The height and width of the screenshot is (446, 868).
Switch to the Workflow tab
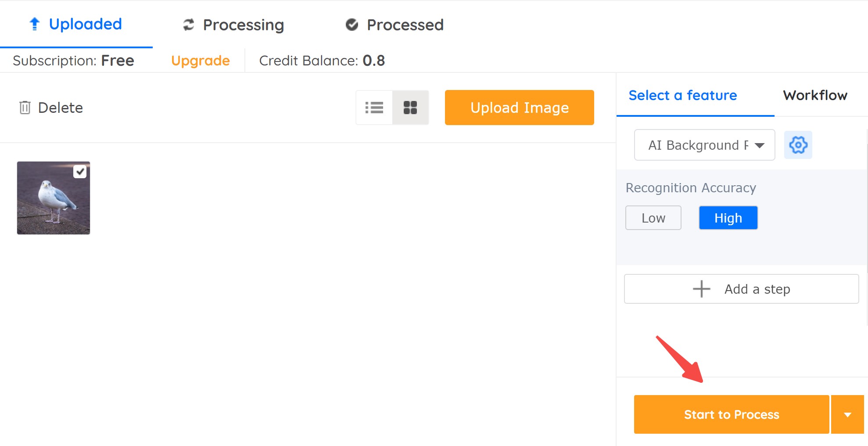pos(815,95)
